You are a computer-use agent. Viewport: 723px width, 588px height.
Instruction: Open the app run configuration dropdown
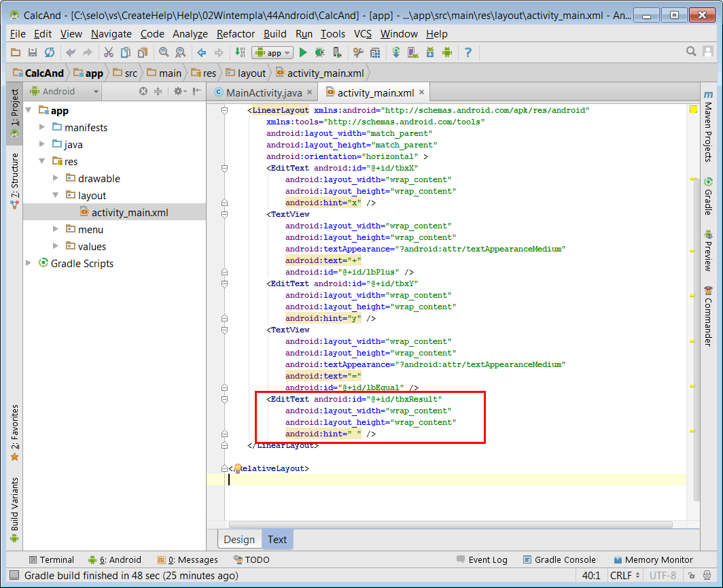(x=272, y=52)
